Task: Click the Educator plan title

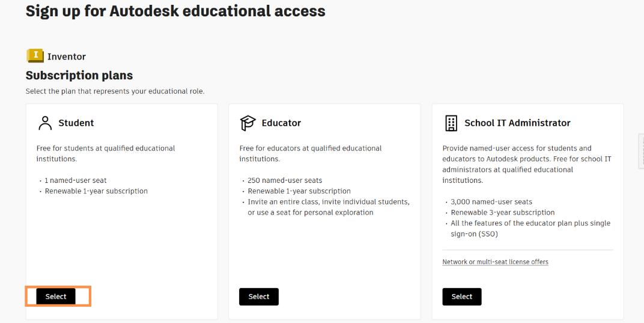Action: (x=281, y=123)
